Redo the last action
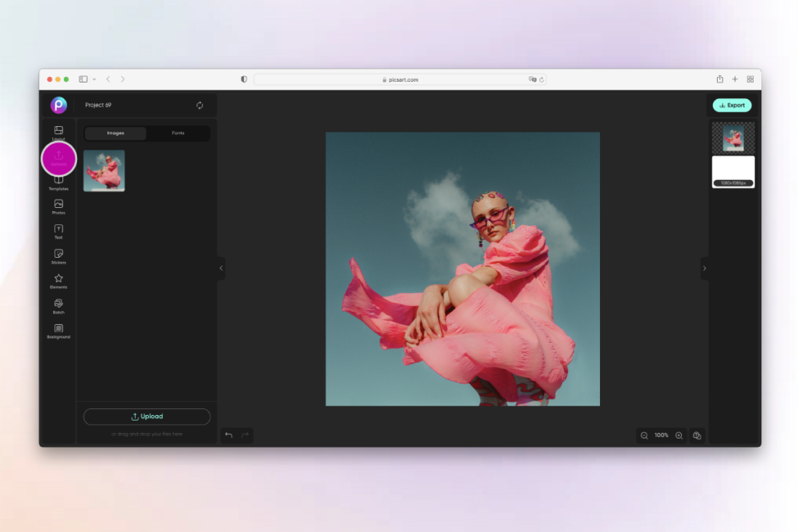Viewport: 798px width, 532px height. [244, 435]
